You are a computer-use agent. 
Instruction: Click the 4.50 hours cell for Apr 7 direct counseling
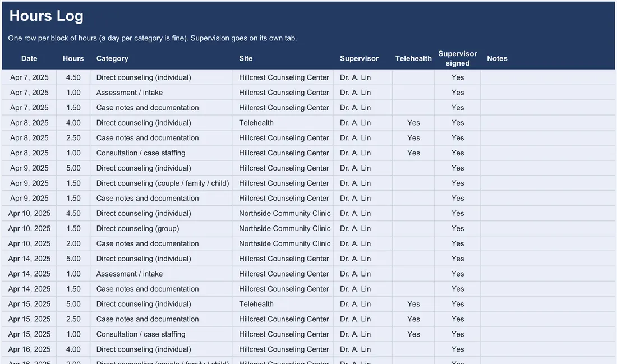pyautogui.click(x=73, y=77)
